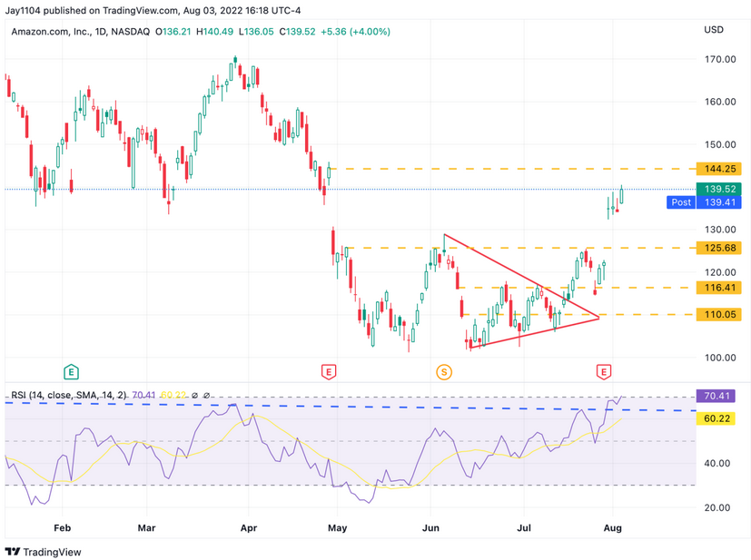The image size is (751, 560).
Task: Click the red earnings E marker near August
Action: 604,371
